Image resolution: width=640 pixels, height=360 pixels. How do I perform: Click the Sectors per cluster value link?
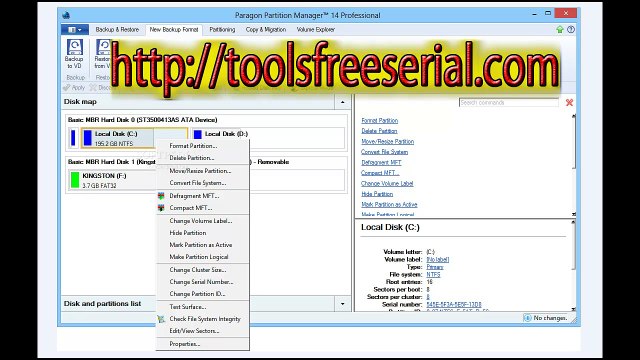point(428,297)
